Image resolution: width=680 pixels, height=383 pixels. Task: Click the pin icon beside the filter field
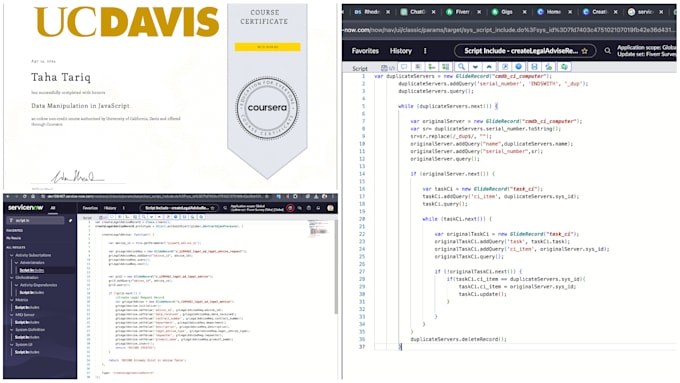click(x=70, y=220)
